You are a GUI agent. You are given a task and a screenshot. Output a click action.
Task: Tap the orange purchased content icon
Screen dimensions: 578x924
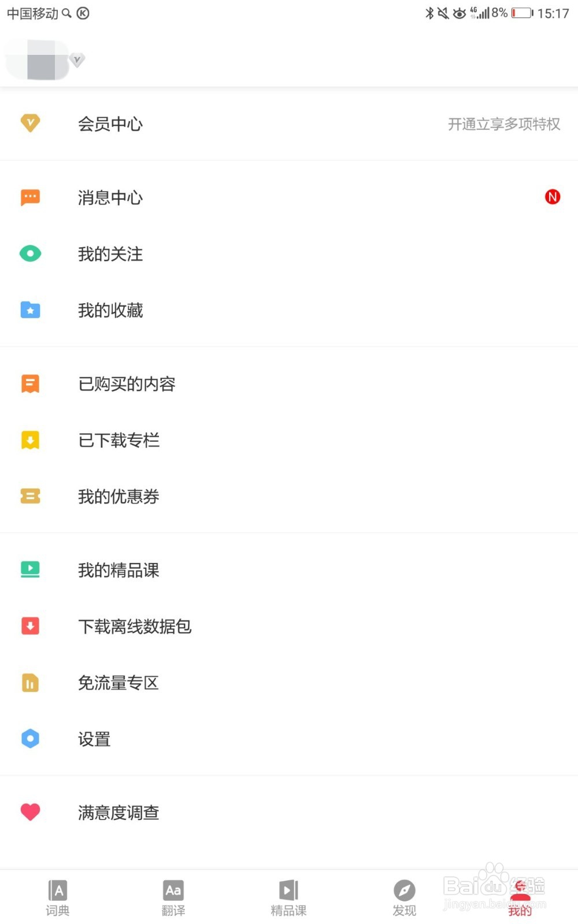click(x=30, y=383)
